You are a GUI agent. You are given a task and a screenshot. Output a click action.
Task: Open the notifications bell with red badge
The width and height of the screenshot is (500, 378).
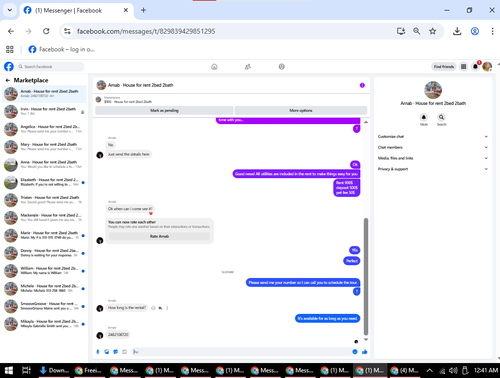click(475, 67)
